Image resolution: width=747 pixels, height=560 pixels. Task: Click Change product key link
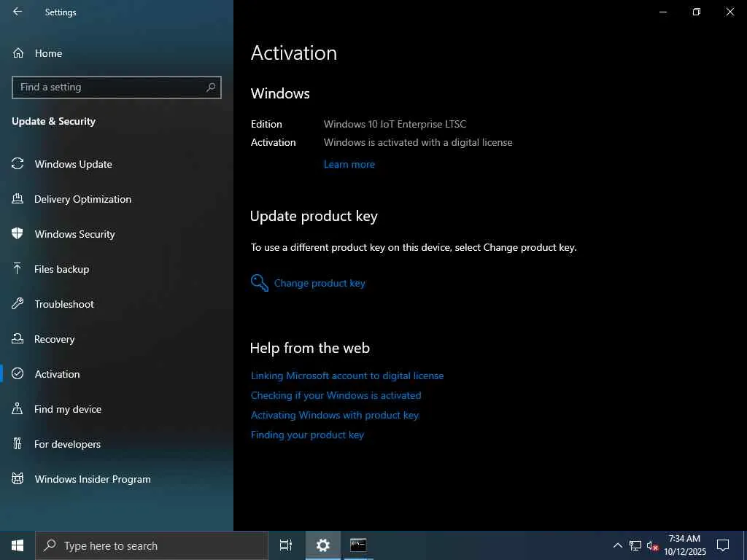coord(320,283)
